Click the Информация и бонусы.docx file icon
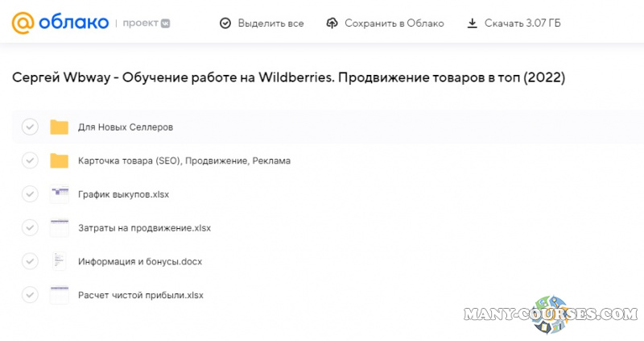The height and width of the screenshot is (341, 644). [x=59, y=261]
